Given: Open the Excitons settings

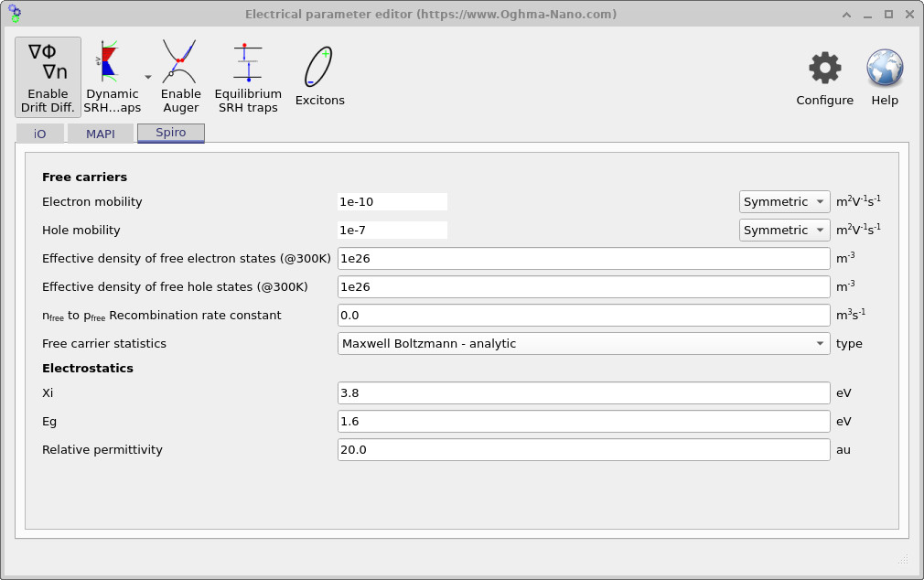Looking at the screenshot, I should pyautogui.click(x=319, y=64).
